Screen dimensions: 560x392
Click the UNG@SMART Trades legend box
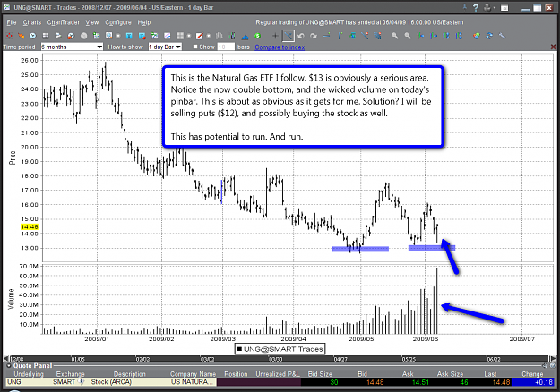click(x=280, y=349)
